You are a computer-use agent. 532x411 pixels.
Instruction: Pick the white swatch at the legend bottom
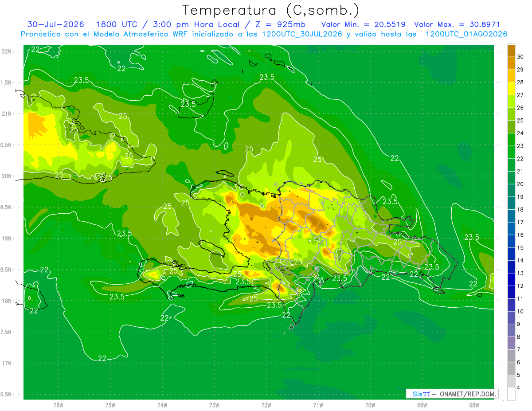click(511, 394)
